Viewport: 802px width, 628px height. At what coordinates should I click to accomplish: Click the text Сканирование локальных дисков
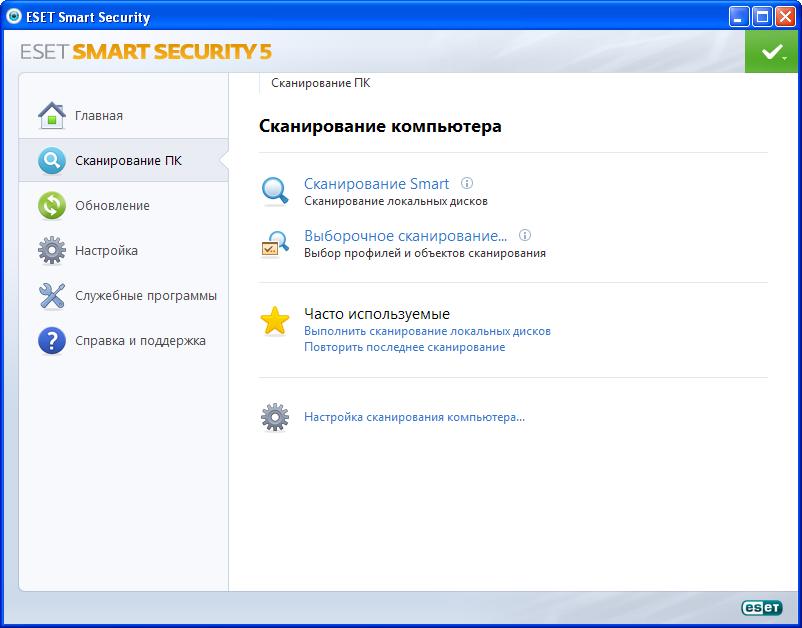click(x=396, y=201)
